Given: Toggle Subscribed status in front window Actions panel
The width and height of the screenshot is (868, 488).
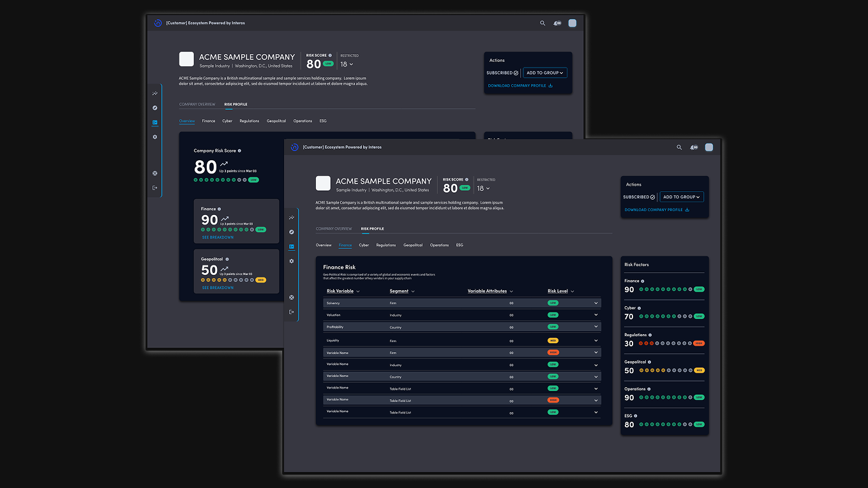Looking at the screenshot, I should pyautogui.click(x=639, y=197).
